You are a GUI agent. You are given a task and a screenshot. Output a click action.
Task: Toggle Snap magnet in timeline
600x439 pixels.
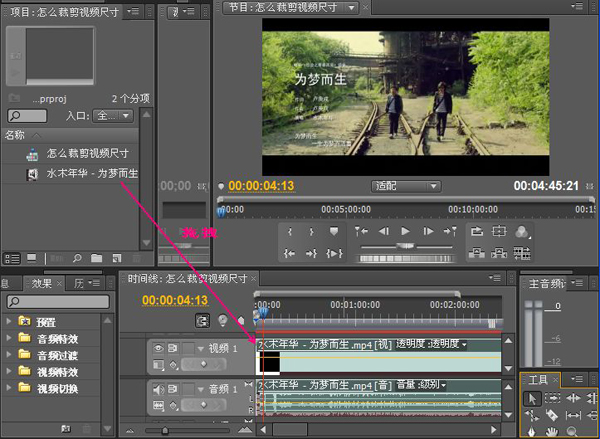coord(202,321)
